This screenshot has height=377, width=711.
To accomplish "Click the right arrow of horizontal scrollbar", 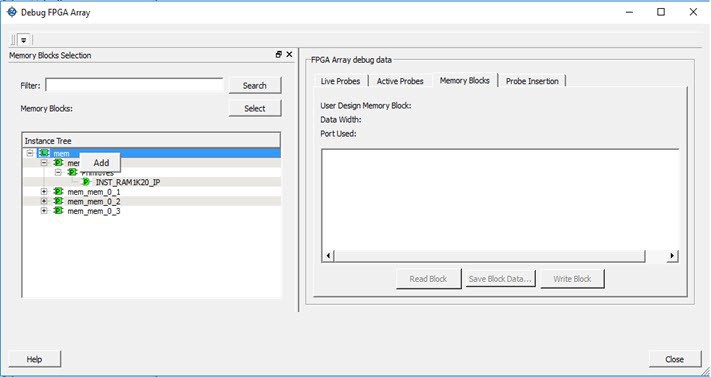I will (672, 256).
